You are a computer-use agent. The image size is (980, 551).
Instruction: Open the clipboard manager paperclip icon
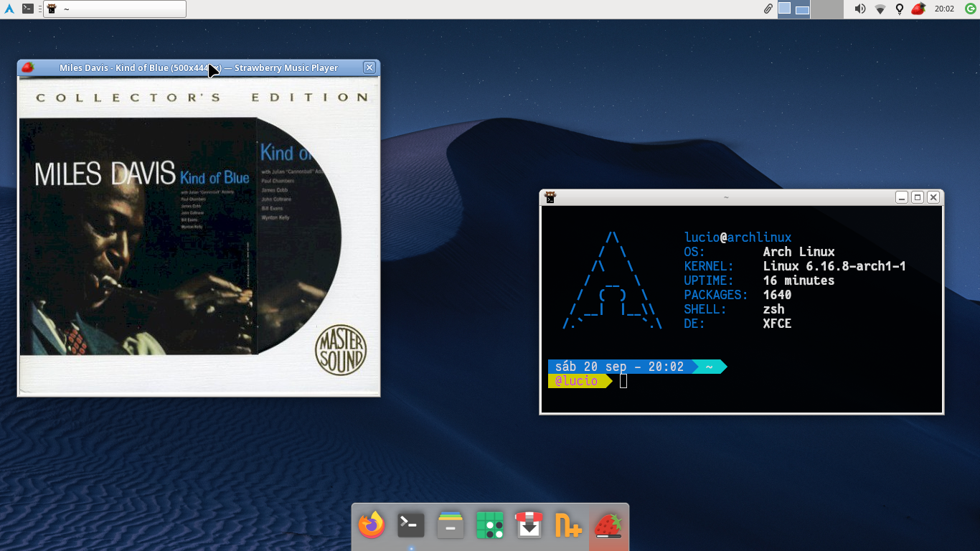768,9
